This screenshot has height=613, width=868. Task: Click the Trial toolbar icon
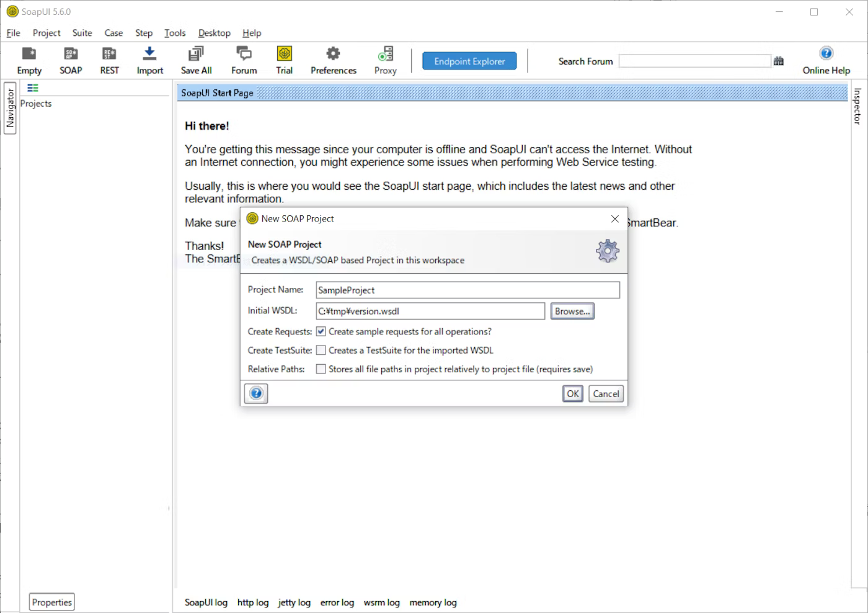click(x=284, y=55)
